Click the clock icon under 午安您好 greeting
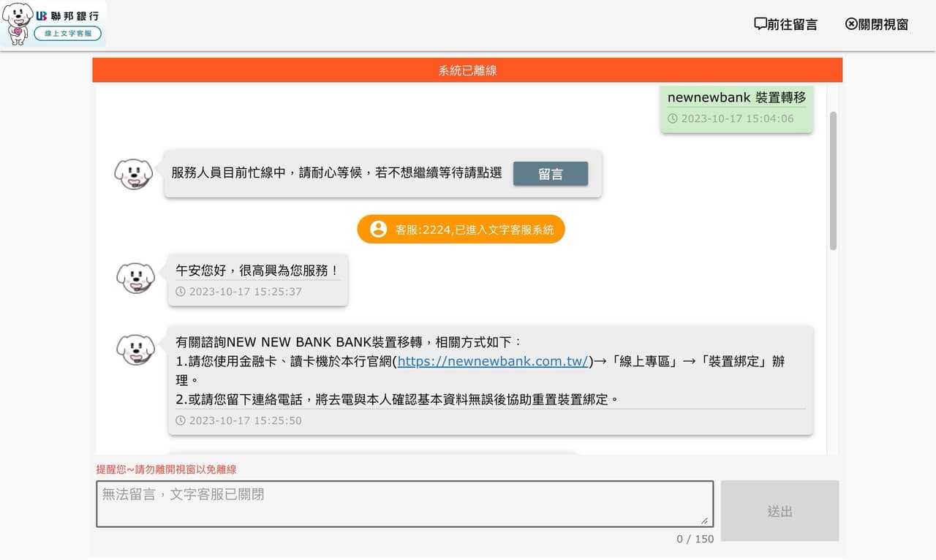936x560 pixels. [x=180, y=292]
